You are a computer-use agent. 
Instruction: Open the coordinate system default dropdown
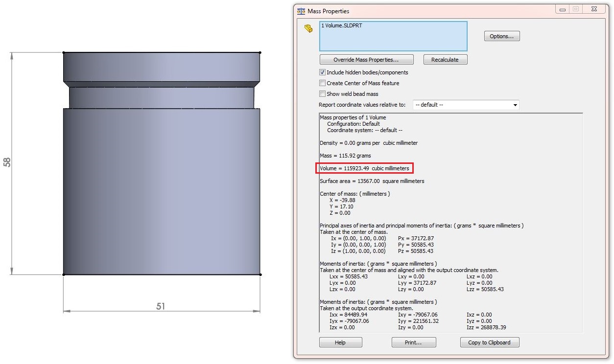[x=466, y=105]
